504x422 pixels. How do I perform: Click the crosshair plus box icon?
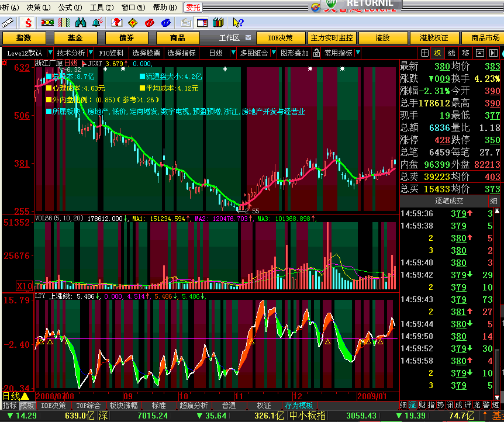tap(424, 53)
